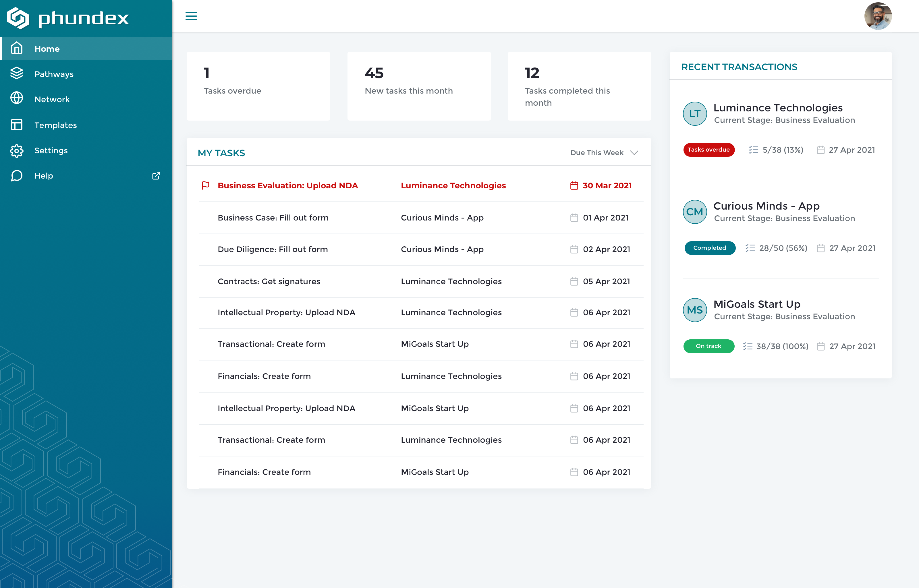This screenshot has height=588, width=919.
Task: Click the Help external link icon
Action: [156, 176]
